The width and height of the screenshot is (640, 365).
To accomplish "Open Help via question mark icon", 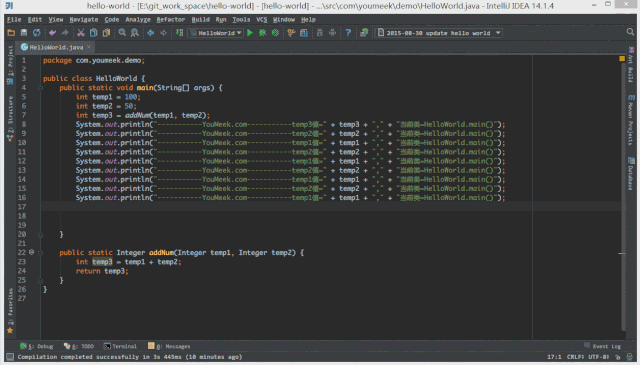I will (x=348, y=33).
